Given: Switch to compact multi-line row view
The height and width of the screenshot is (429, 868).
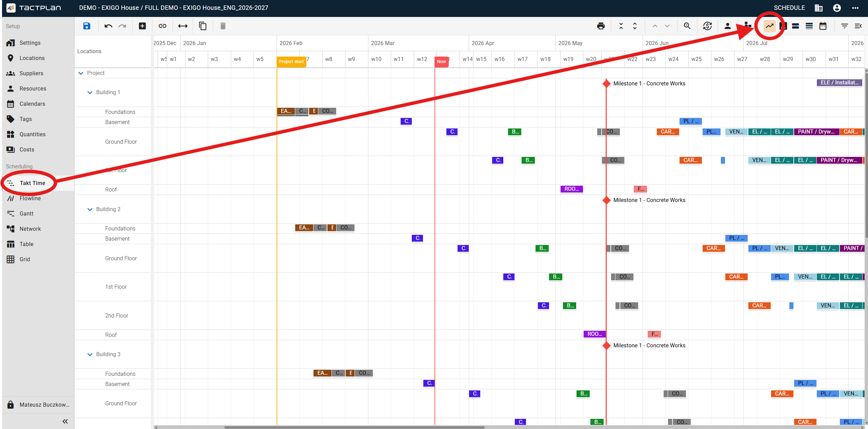Looking at the screenshot, I should pyautogui.click(x=809, y=26).
